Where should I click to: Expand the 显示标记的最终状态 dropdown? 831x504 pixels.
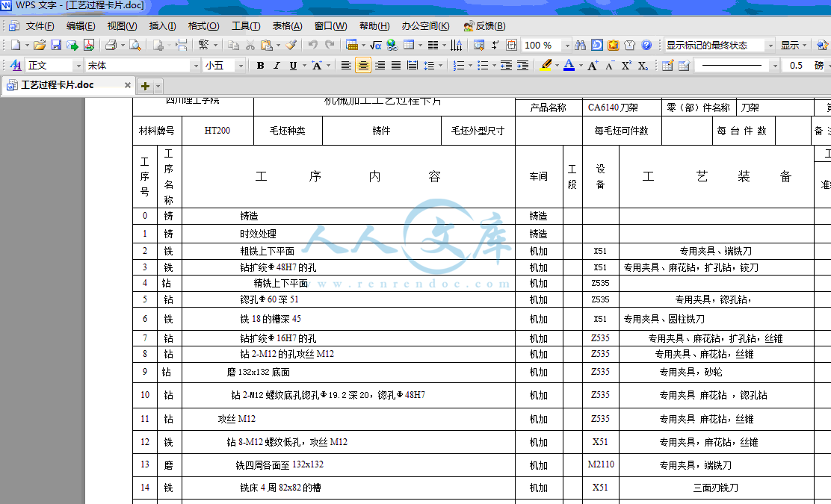770,46
